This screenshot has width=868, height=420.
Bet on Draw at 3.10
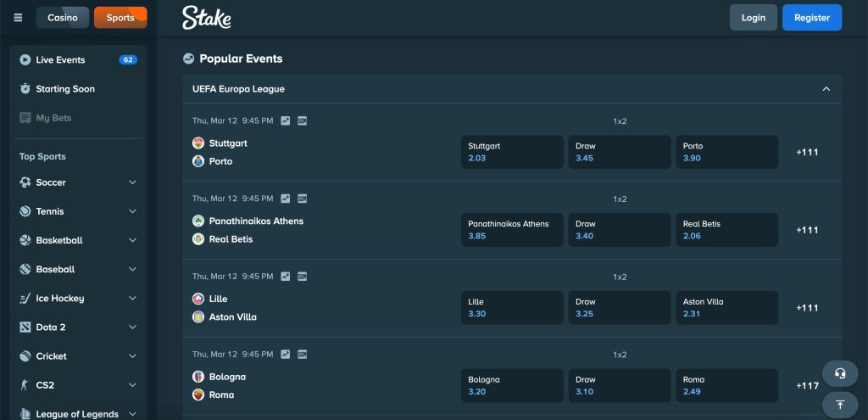[x=620, y=386]
